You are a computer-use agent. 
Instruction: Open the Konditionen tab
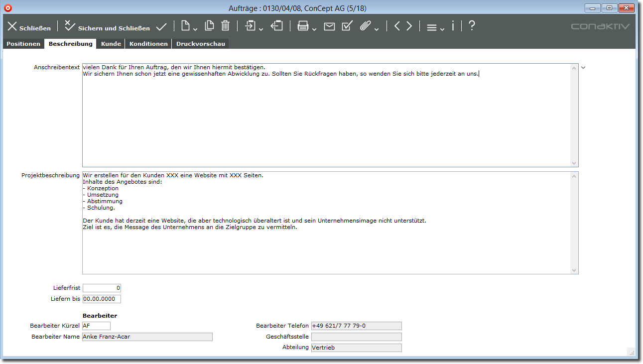148,44
